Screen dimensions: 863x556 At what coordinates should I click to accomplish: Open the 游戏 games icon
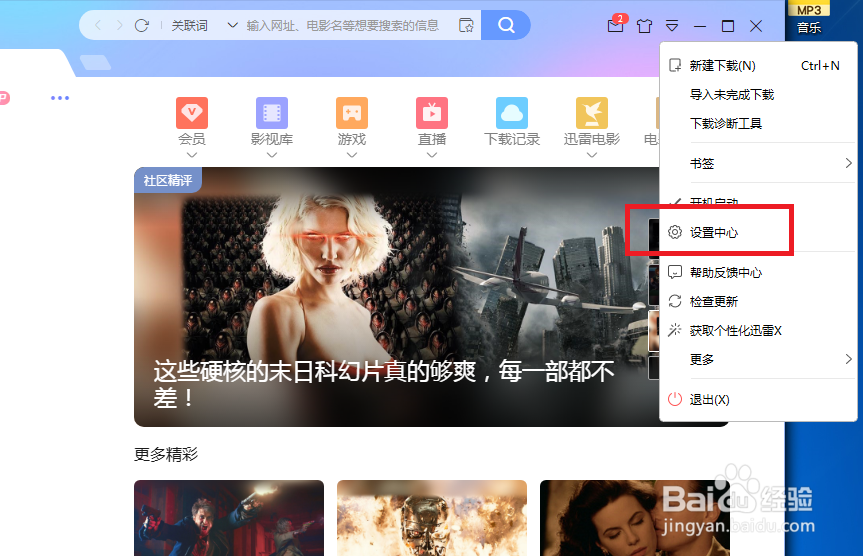pyautogui.click(x=352, y=113)
